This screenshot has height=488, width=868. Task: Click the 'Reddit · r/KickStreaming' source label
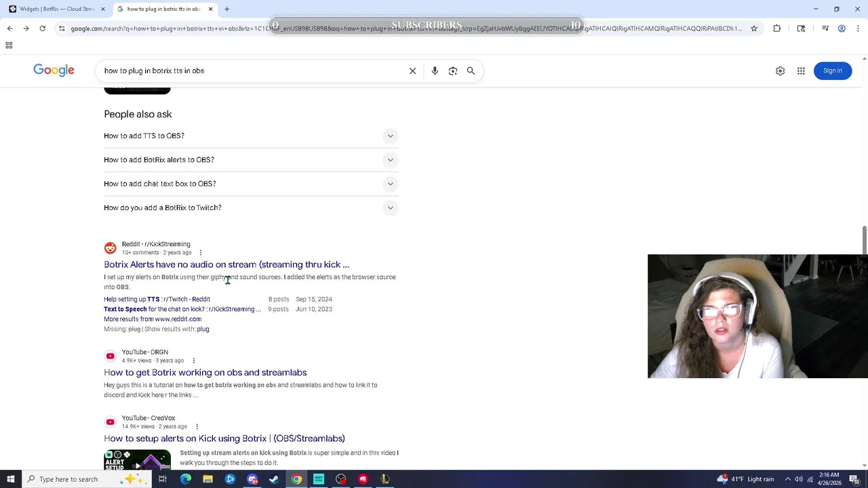tap(156, 244)
